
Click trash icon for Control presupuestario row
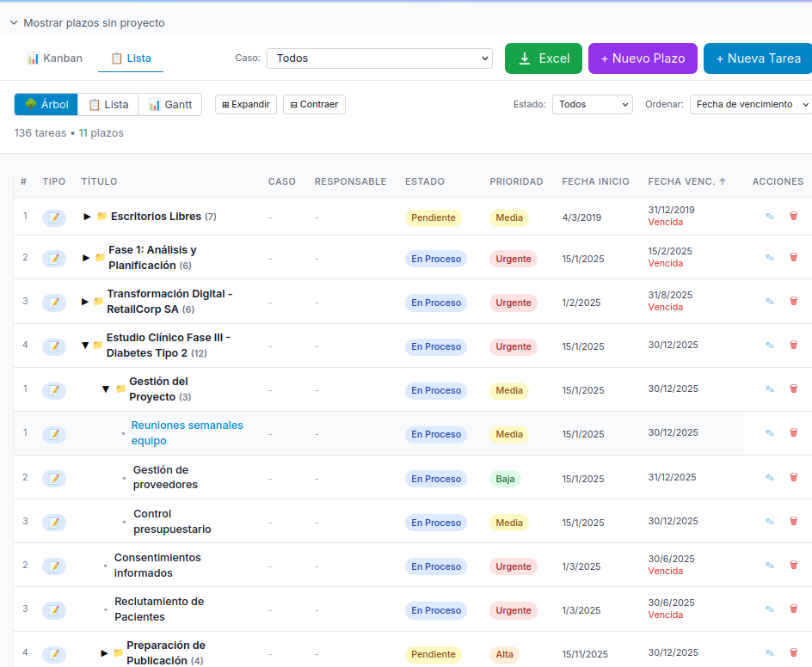pos(793,521)
